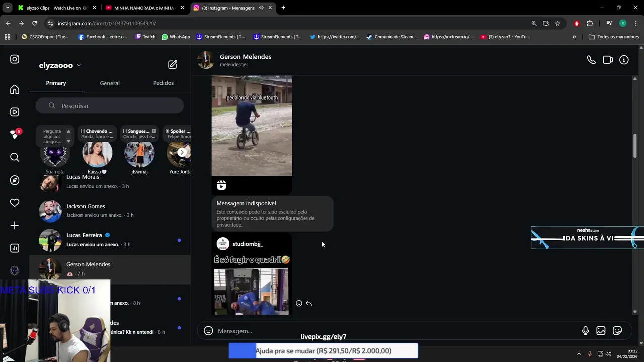This screenshot has width=644, height=362.
Task: Open Instagram home feed icon
Action: tap(15, 89)
